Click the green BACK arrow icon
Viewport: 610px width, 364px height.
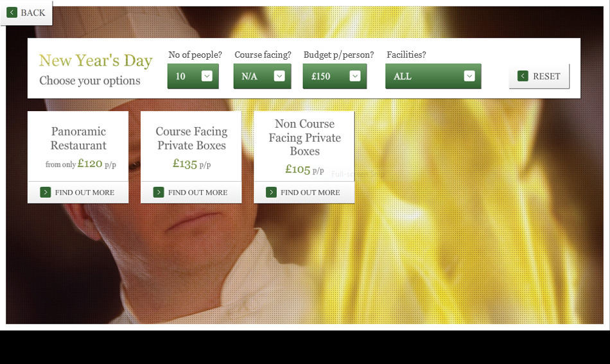point(12,12)
